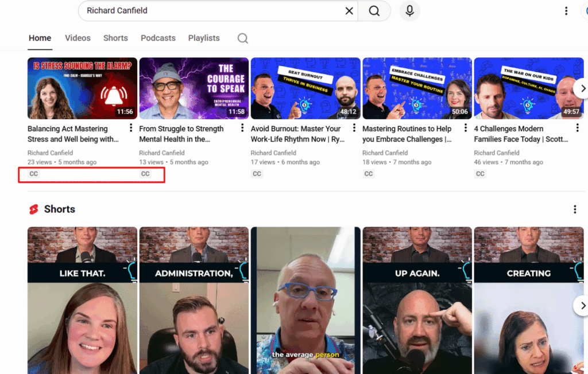Screen dimensions: 588x374
Task: Click the Shorts logo icon
Action: pyautogui.click(x=34, y=209)
